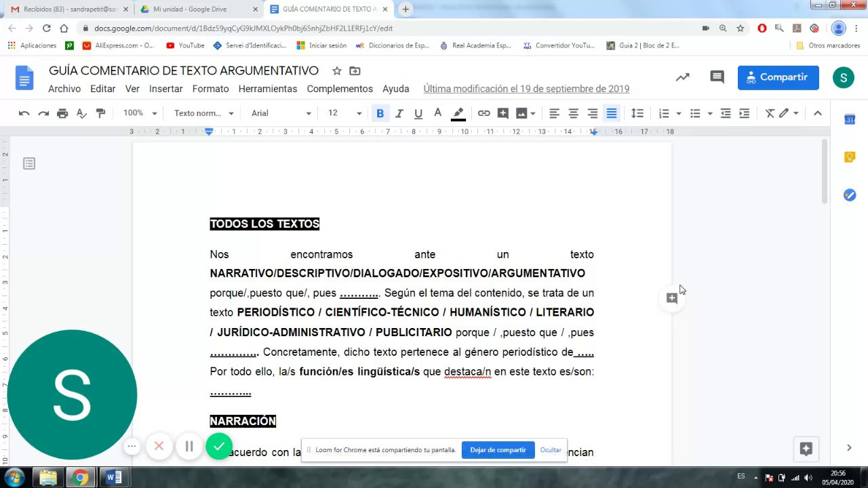Star the document

point(337,71)
